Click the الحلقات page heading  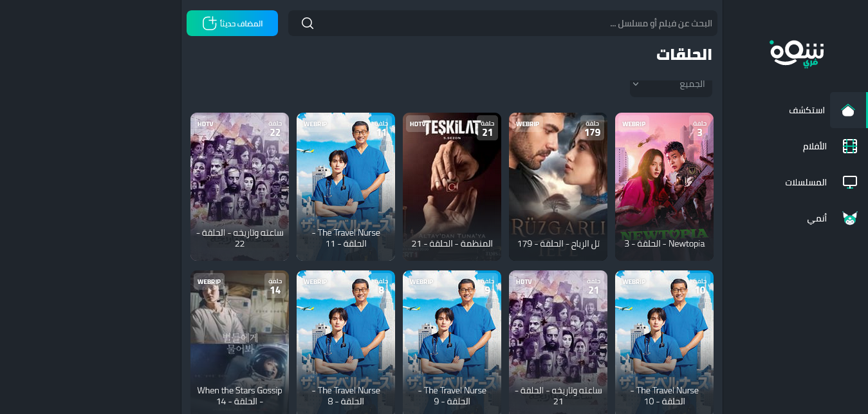pyautogui.click(x=684, y=55)
